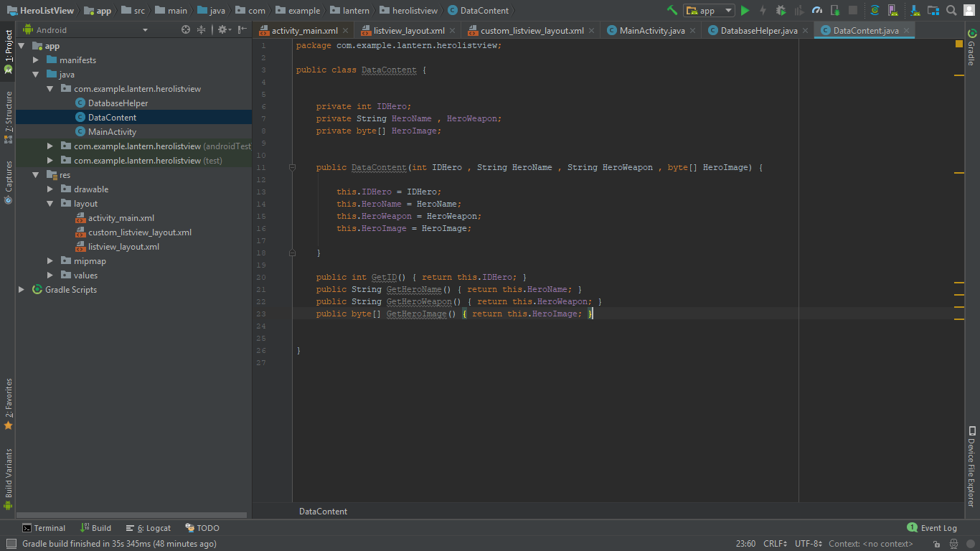The image size is (980, 551).
Task: Open the SDK Manager icon
Action: [913, 10]
